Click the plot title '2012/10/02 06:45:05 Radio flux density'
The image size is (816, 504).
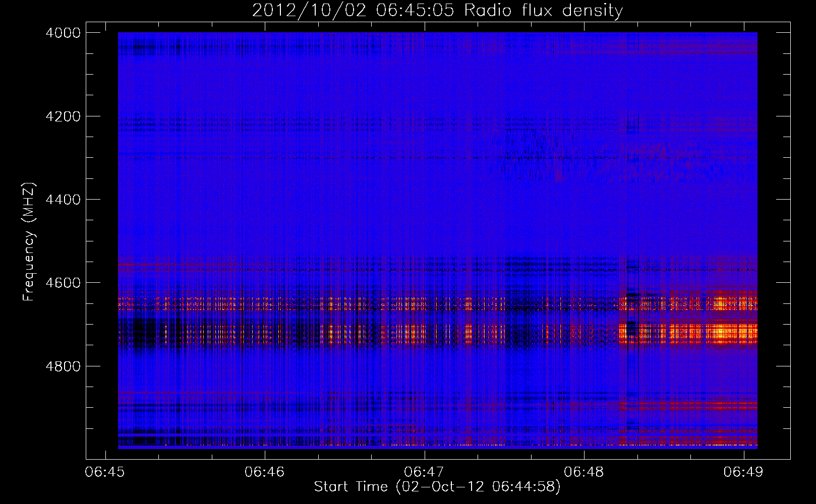pos(437,10)
